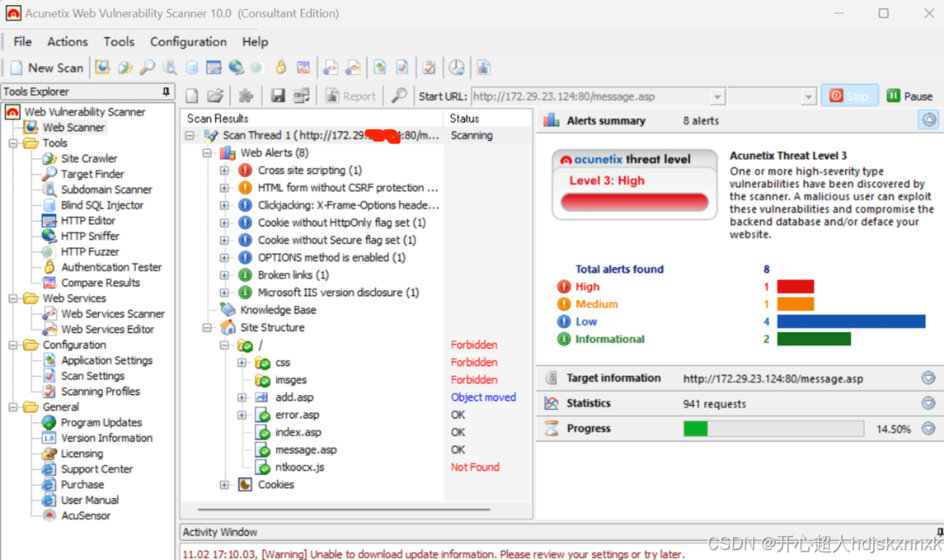
Task: Start a New Scan
Action: 47,67
